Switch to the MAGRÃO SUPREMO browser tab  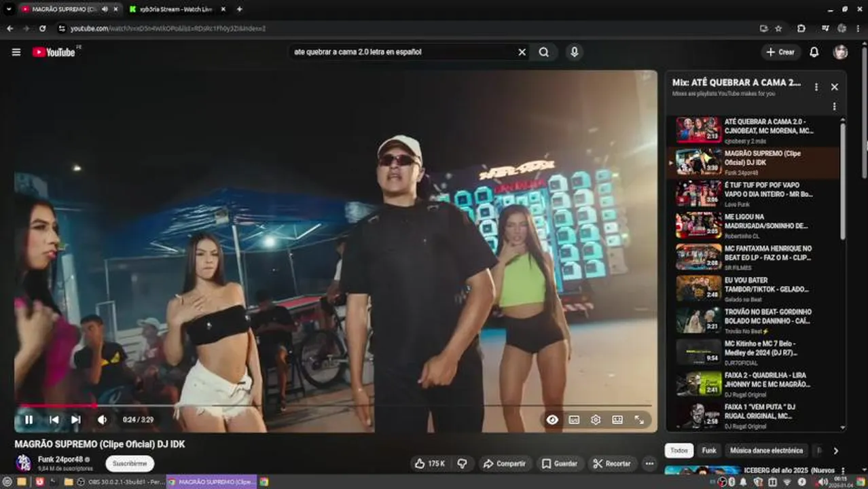pos(64,10)
